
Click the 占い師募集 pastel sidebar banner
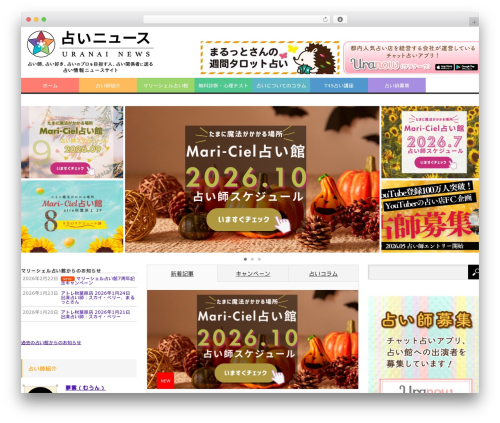coord(424,344)
